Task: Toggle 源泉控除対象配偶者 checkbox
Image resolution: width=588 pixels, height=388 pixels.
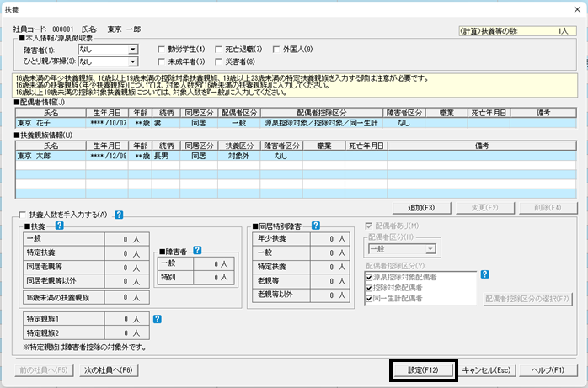Action: point(369,278)
